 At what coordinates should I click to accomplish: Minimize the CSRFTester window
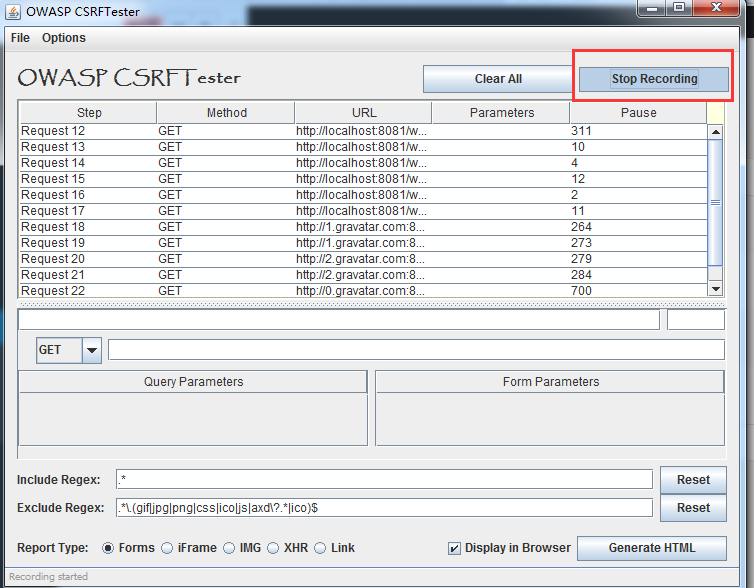click(x=652, y=8)
